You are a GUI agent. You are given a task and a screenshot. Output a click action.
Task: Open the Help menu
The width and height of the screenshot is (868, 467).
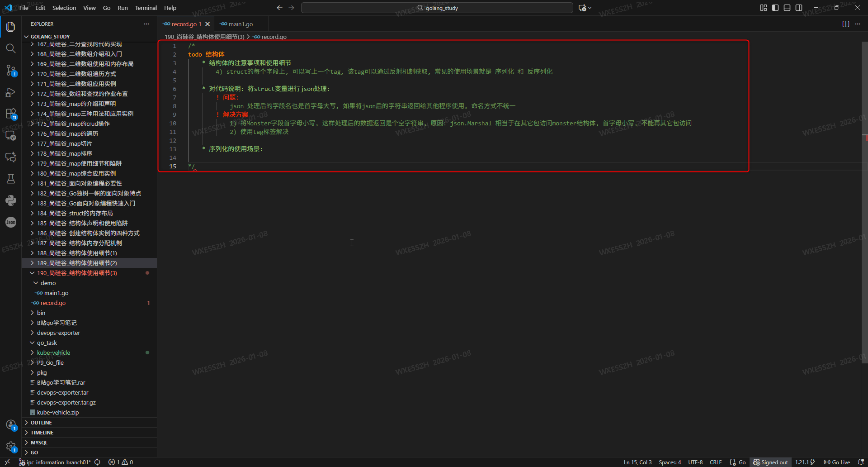(170, 8)
